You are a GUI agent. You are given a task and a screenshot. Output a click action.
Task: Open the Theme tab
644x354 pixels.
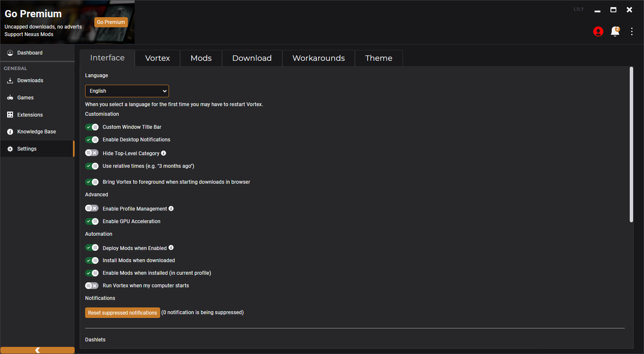click(379, 58)
